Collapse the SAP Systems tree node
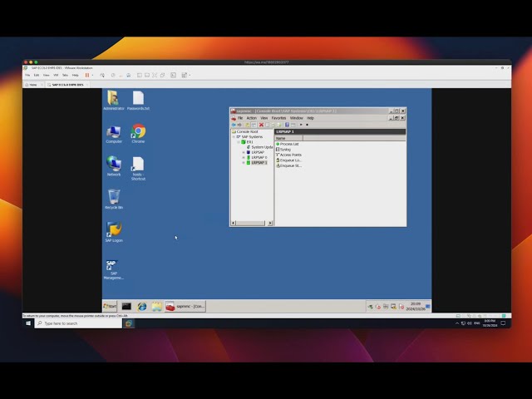The width and height of the screenshot is (532, 399). point(234,136)
